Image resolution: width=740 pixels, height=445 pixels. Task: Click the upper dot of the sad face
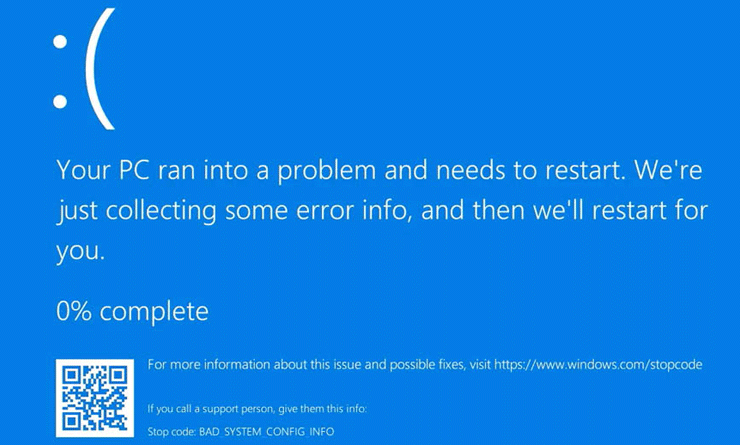[x=60, y=42]
